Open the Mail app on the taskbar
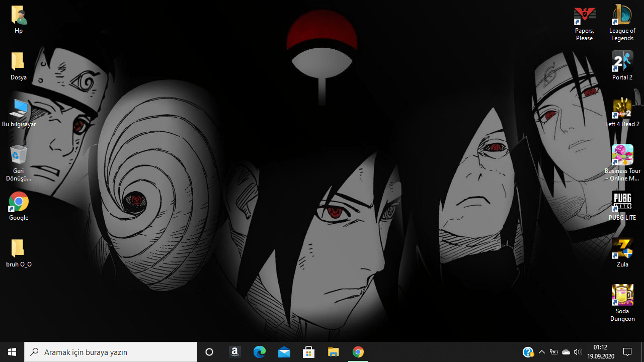 [x=284, y=352]
